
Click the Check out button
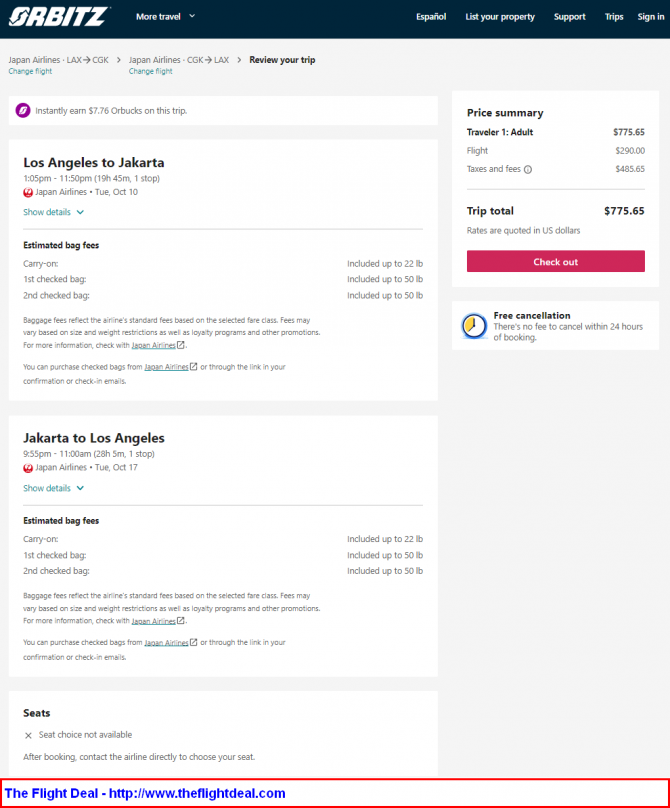coord(556,261)
